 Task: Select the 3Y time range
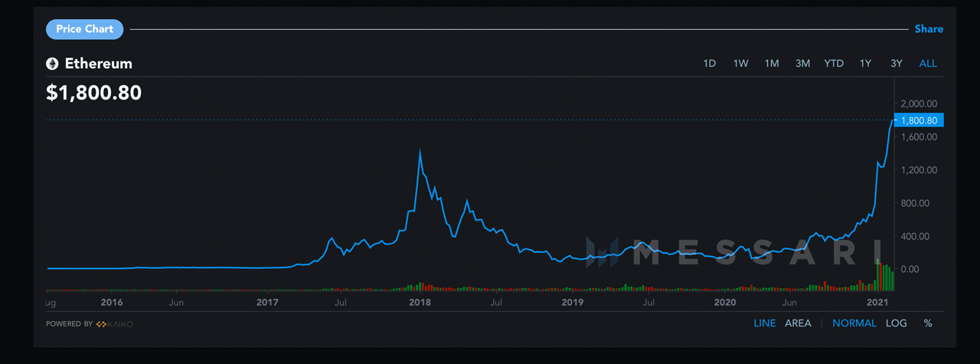[x=897, y=64]
